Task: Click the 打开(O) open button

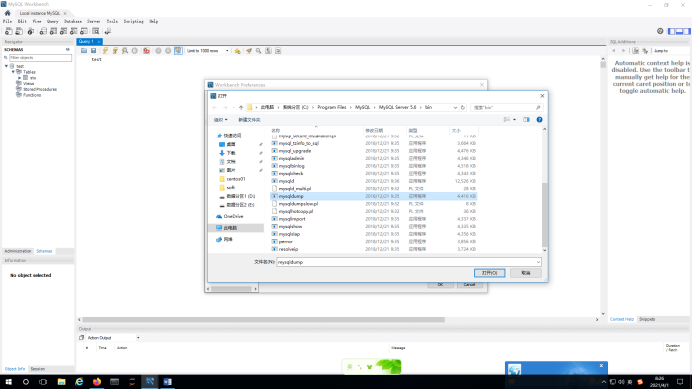Action: click(x=489, y=273)
